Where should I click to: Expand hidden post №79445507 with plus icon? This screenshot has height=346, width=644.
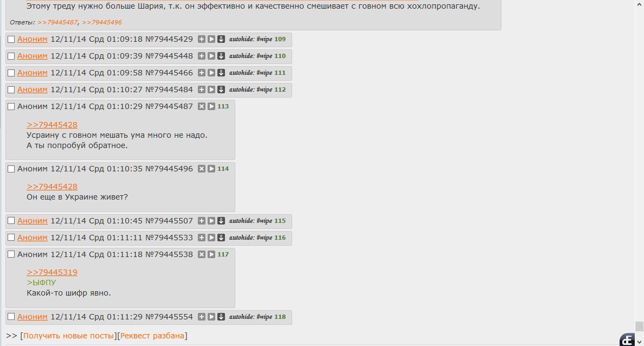tap(201, 221)
